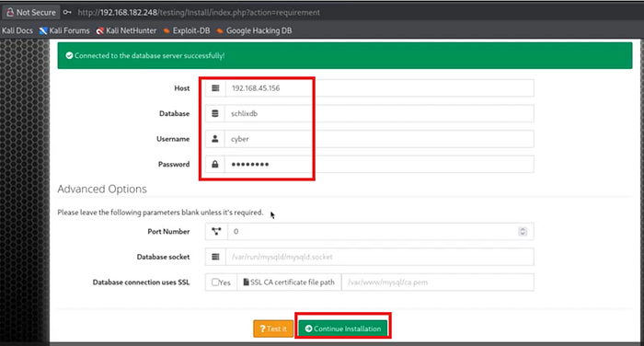This screenshot has width=644, height=346.
Task: Click the Database stack icon
Action: [214, 113]
